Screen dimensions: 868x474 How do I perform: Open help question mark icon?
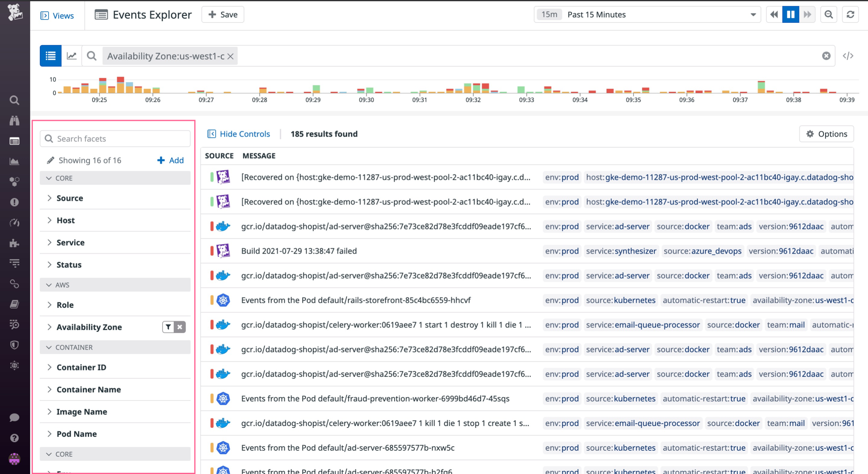pyautogui.click(x=15, y=438)
